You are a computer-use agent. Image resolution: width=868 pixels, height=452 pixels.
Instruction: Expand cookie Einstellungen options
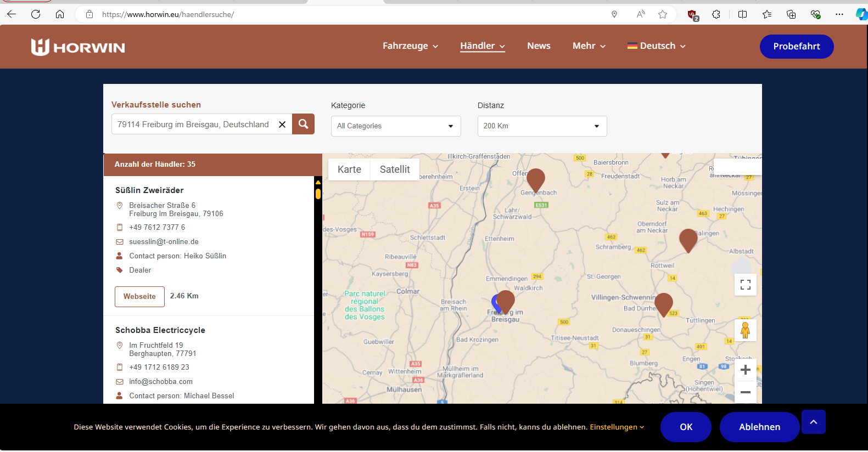point(617,427)
